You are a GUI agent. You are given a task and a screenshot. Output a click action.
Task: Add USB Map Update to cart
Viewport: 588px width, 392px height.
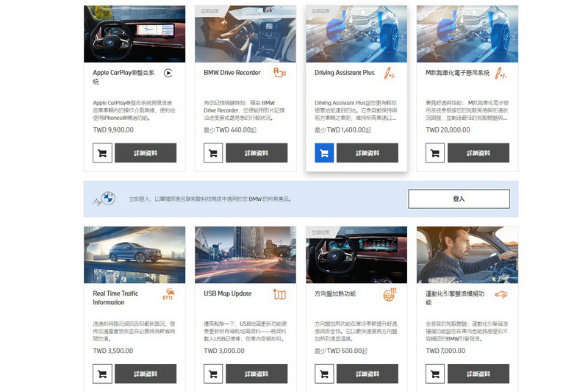pyautogui.click(x=213, y=374)
